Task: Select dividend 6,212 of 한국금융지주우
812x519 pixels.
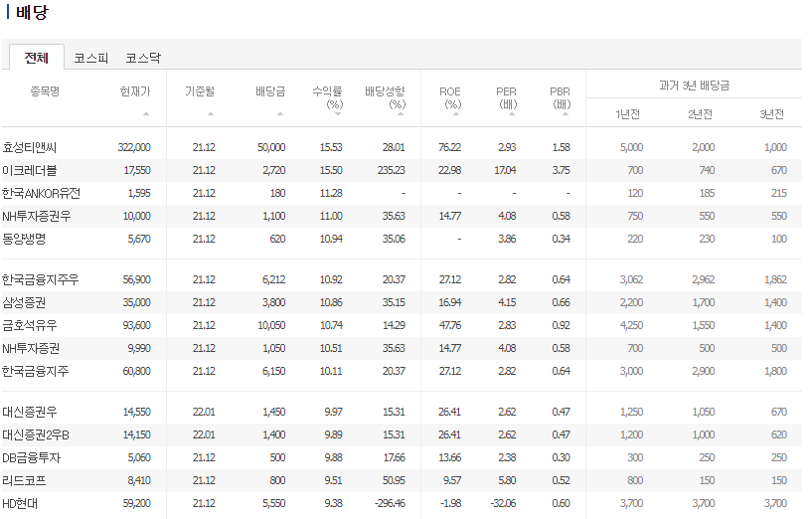Action: [x=274, y=279]
